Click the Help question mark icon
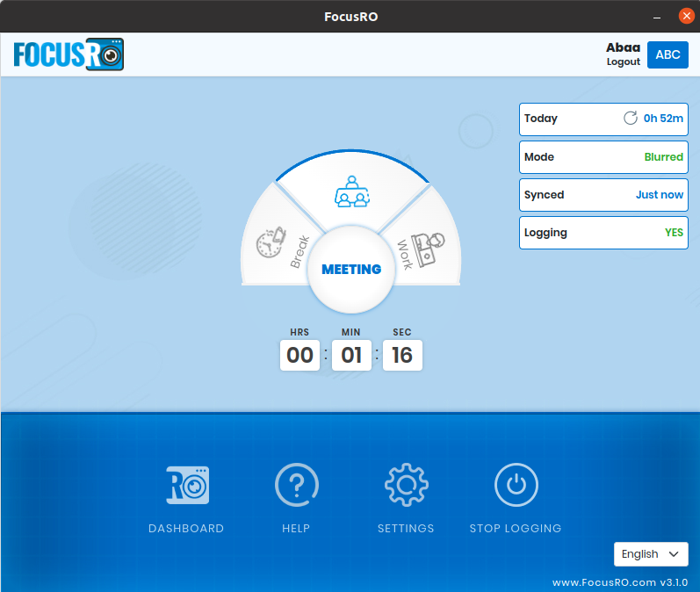 click(x=297, y=485)
